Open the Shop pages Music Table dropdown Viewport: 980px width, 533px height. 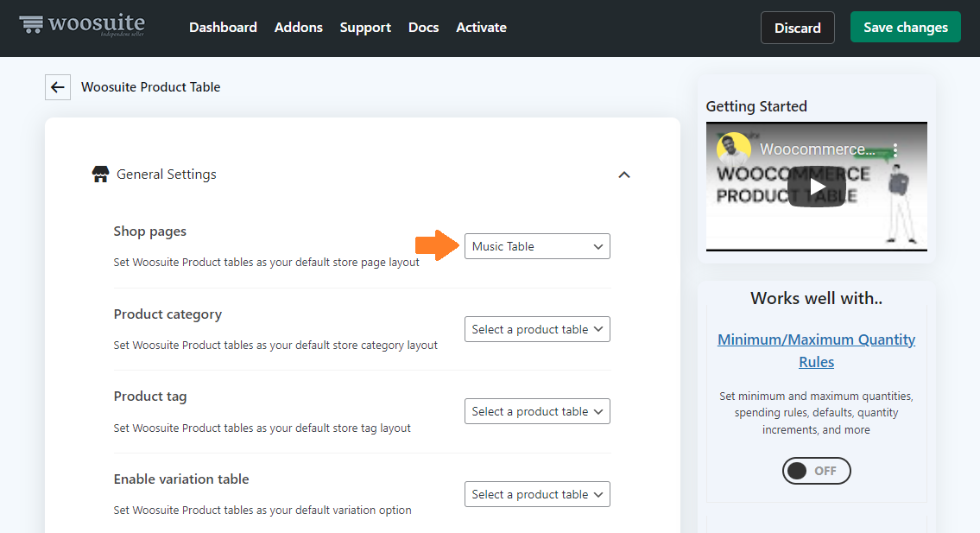(537, 246)
